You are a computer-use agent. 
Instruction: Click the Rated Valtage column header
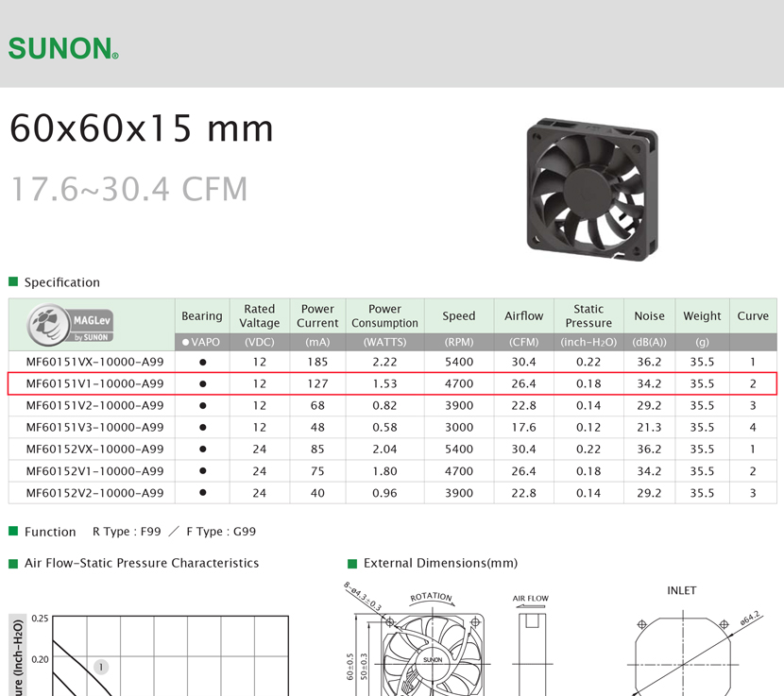click(x=260, y=316)
